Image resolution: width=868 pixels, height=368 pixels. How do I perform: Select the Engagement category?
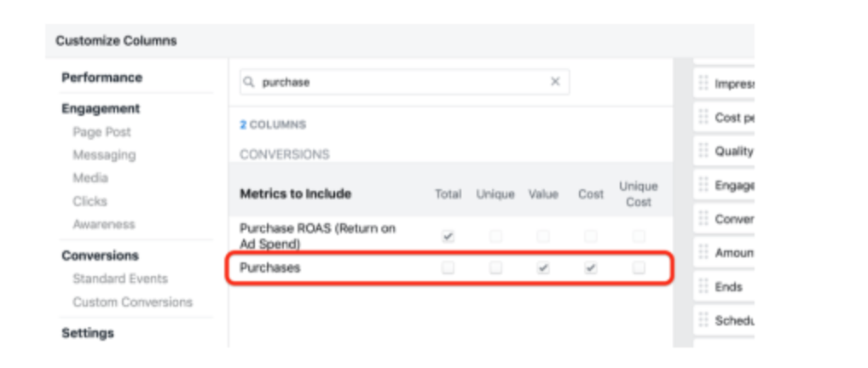101,109
